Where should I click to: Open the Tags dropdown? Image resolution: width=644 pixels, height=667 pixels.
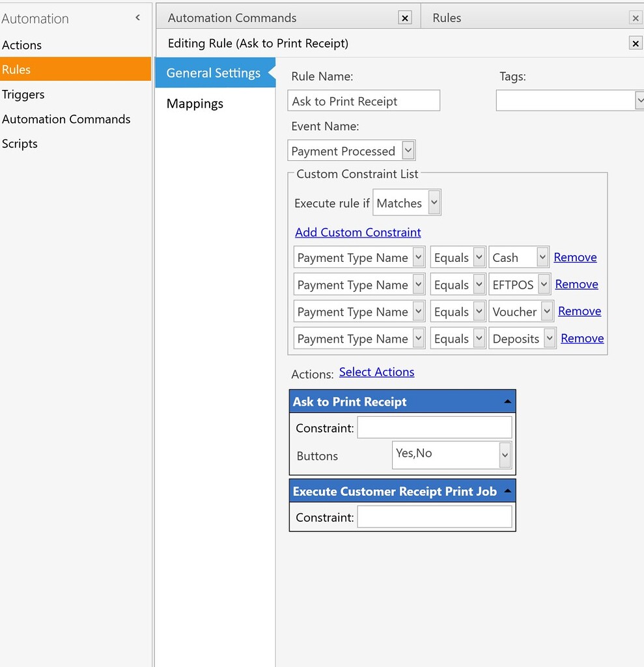tap(639, 100)
